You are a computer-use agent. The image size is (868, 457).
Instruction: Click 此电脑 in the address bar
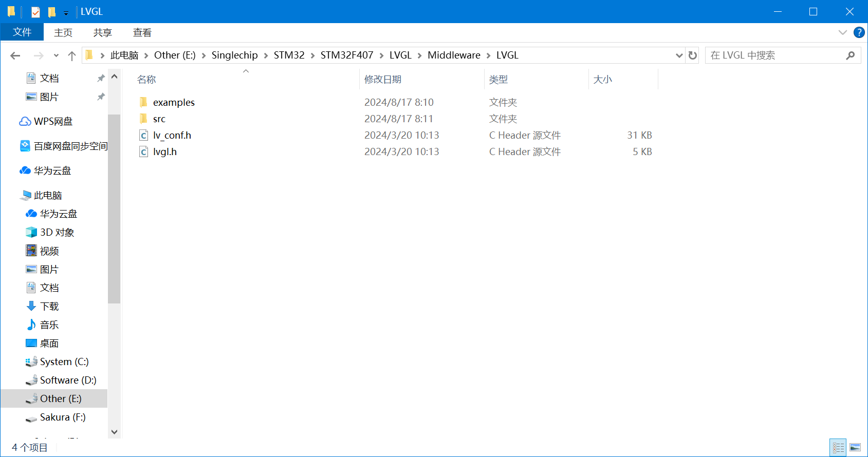[x=124, y=55]
